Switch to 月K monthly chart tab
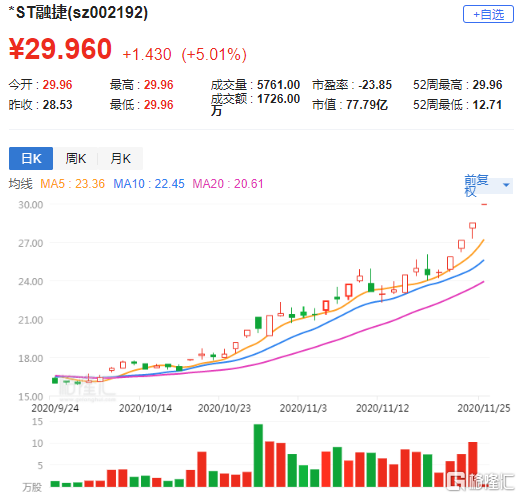Image resolution: width=521 pixels, height=498 pixels. click(121, 158)
